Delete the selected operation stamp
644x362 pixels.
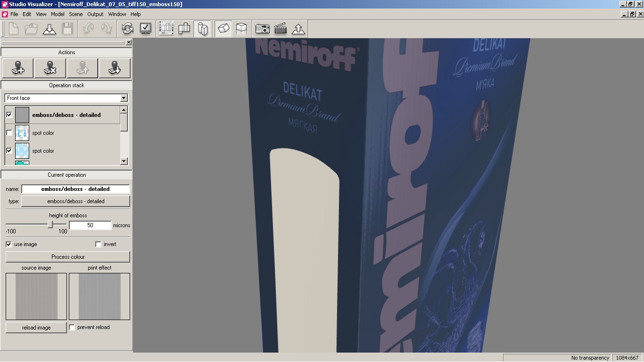click(50, 68)
